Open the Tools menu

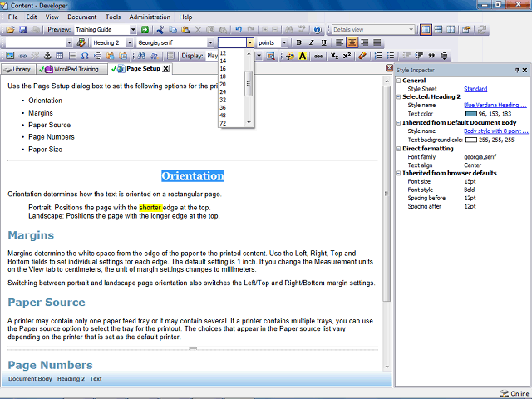113,17
